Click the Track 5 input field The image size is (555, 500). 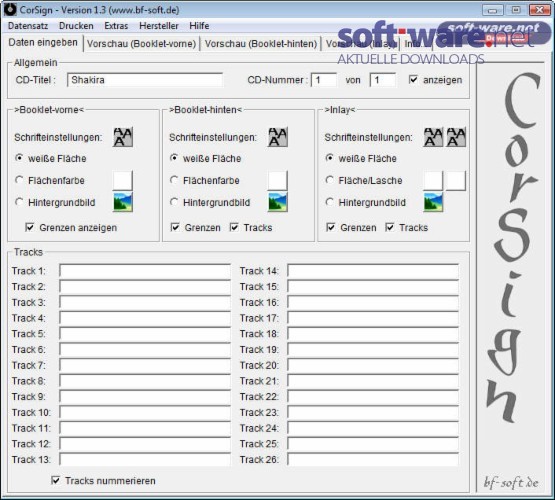coord(145,334)
